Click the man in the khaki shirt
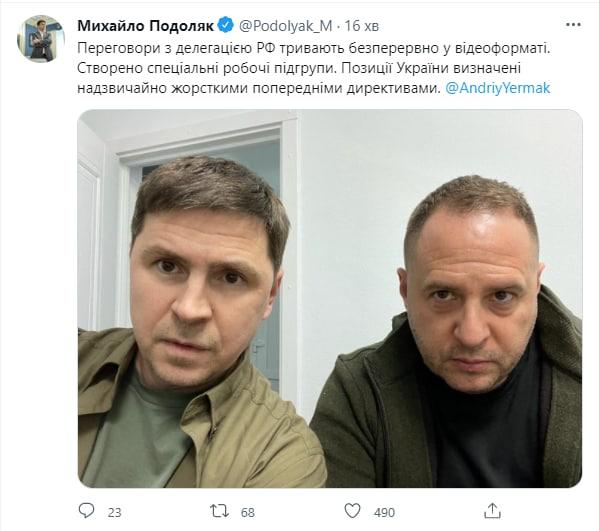Image resolution: width=599 pixels, height=531 pixels. pyautogui.click(x=191, y=325)
